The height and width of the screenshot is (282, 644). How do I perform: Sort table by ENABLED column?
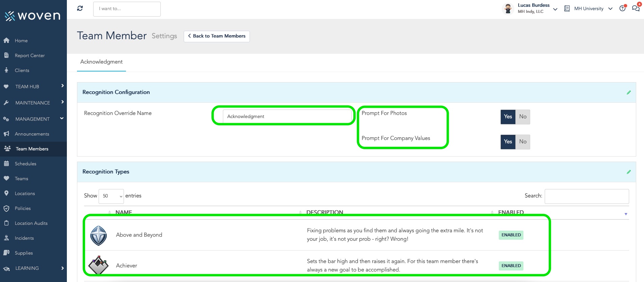511,212
